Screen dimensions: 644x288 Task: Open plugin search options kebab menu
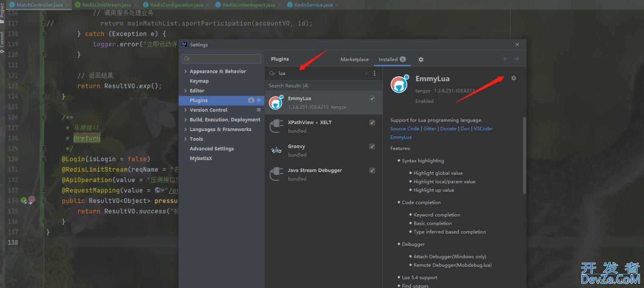pyautogui.click(x=374, y=73)
